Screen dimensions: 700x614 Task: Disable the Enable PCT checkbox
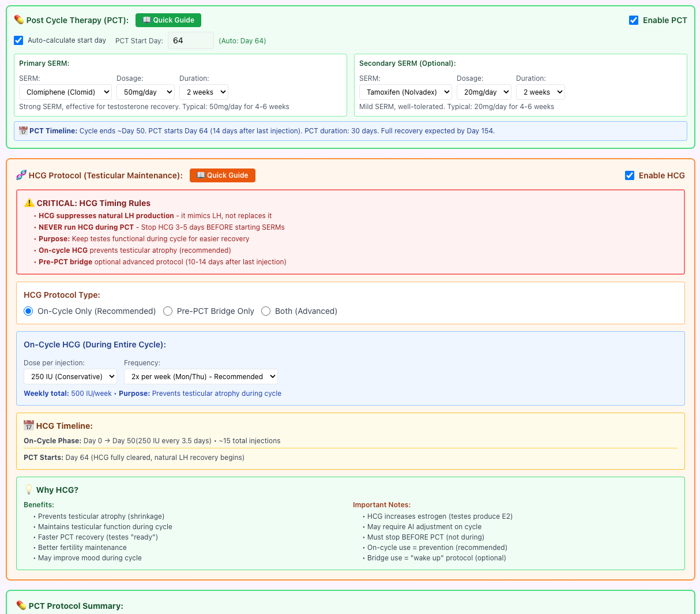pos(634,20)
